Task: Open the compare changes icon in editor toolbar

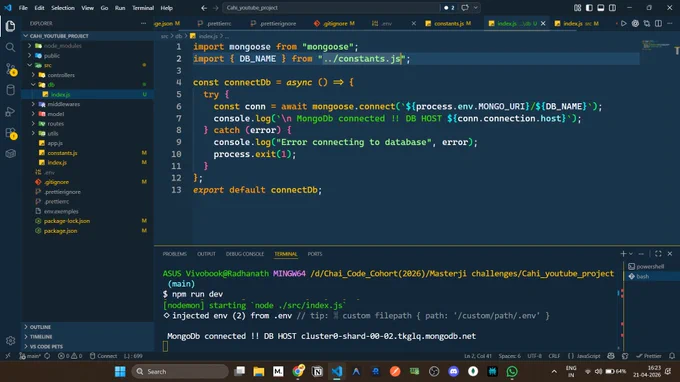Action: coord(647,23)
